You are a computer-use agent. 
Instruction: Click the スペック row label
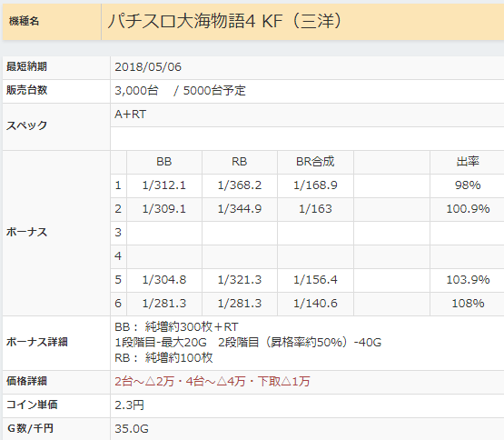[26, 125]
